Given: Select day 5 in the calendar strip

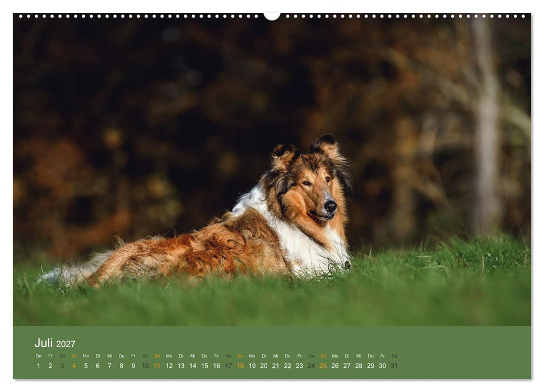Looking at the screenshot, I should point(86,366).
